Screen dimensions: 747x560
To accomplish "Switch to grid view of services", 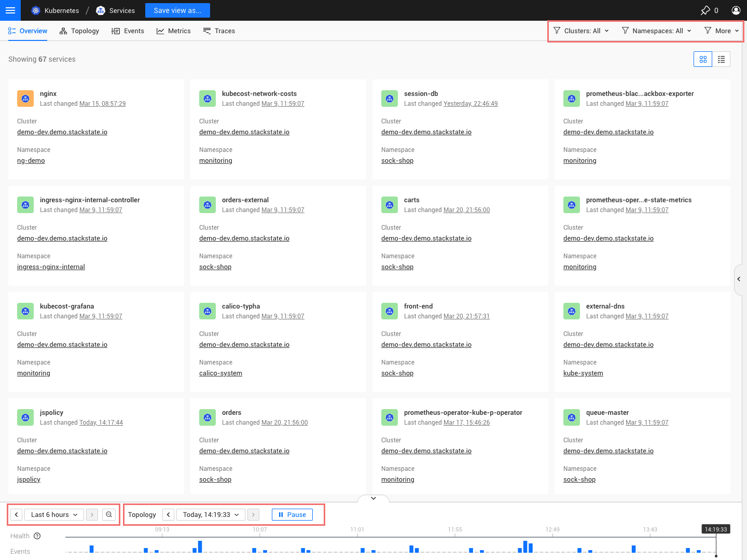I will [703, 59].
